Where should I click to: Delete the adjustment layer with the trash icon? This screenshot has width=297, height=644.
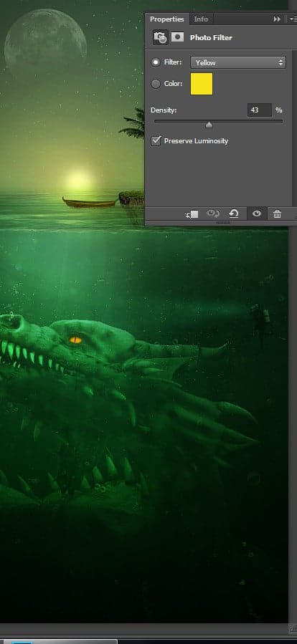(x=277, y=214)
